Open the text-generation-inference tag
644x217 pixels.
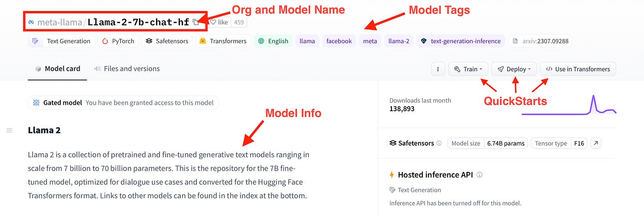pyautogui.click(x=460, y=41)
